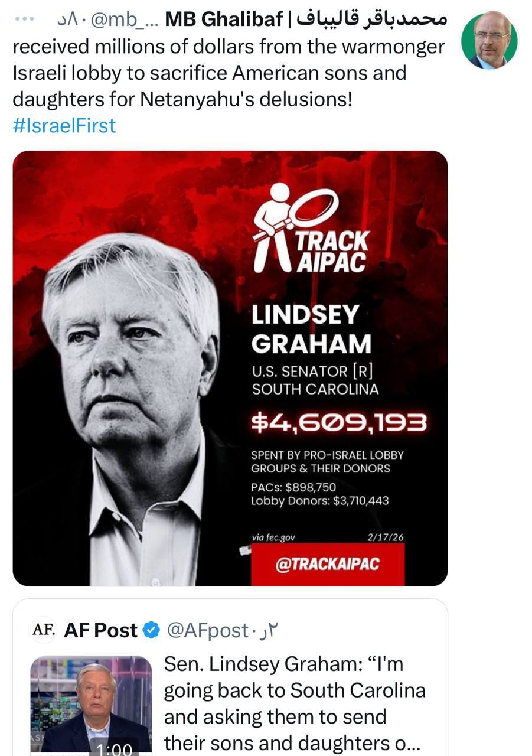This screenshot has height=756, width=532.
Task: Tap the tweet text about Israeli lobby
Action: [228, 72]
